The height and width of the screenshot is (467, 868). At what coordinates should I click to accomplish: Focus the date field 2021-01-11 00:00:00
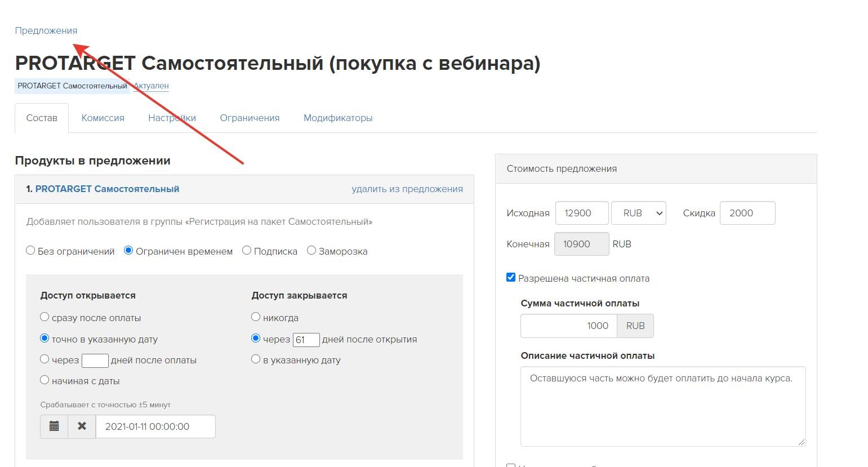pyautogui.click(x=155, y=426)
